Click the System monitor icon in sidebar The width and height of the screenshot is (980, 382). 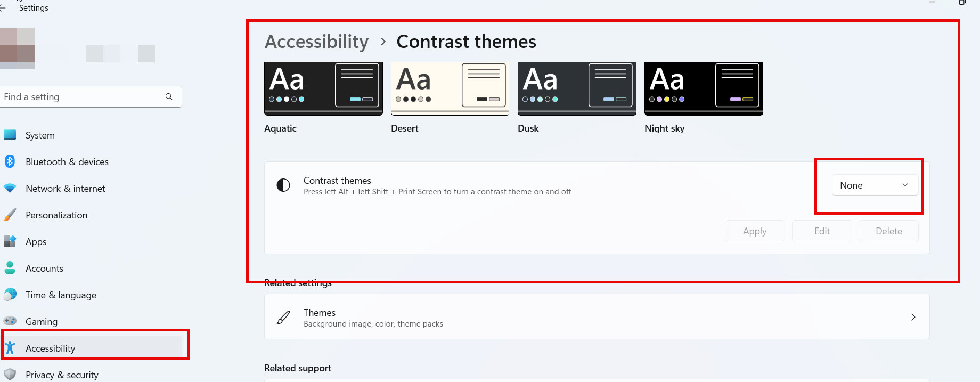(10, 135)
